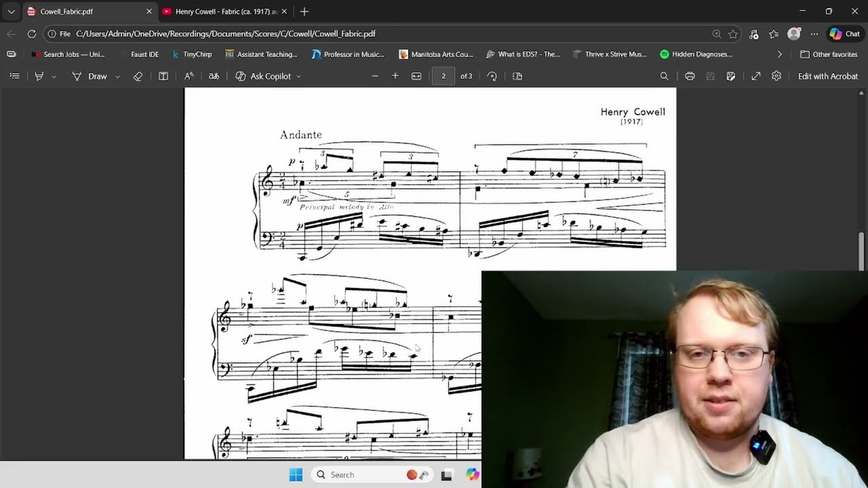
Task: Open the Manitoba Arts Council bookmark
Action: 436,54
